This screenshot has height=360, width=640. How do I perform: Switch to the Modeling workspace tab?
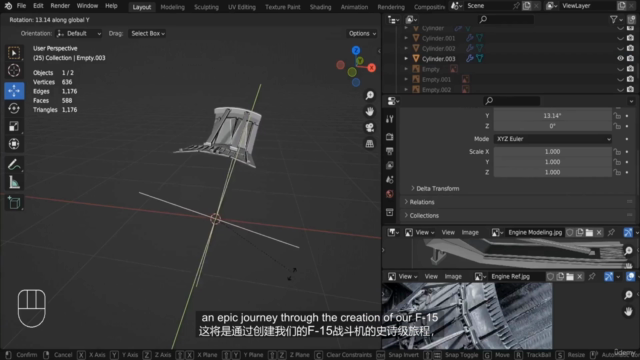click(172, 7)
